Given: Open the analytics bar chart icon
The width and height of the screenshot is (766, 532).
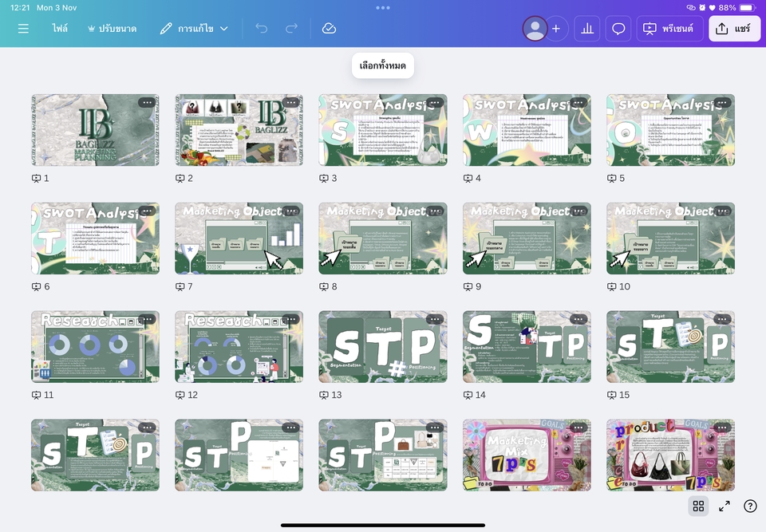Looking at the screenshot, I should coord(587,29).
